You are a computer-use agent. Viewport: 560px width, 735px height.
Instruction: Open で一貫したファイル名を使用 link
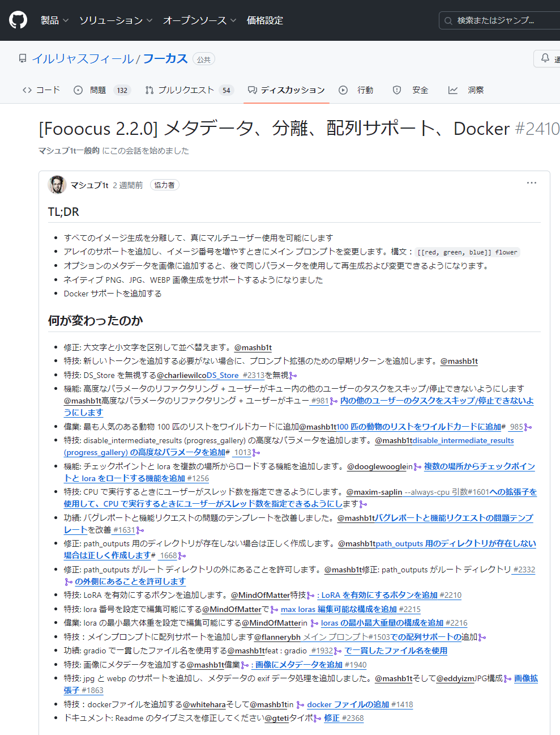(x=396, y=651)
